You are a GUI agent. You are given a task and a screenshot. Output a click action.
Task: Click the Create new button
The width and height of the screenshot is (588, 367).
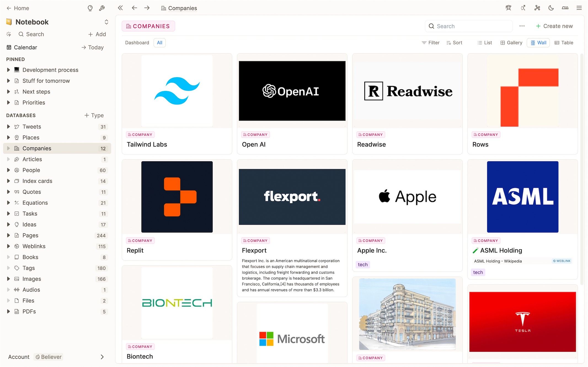pyautogui.click(x=554, y=26)
